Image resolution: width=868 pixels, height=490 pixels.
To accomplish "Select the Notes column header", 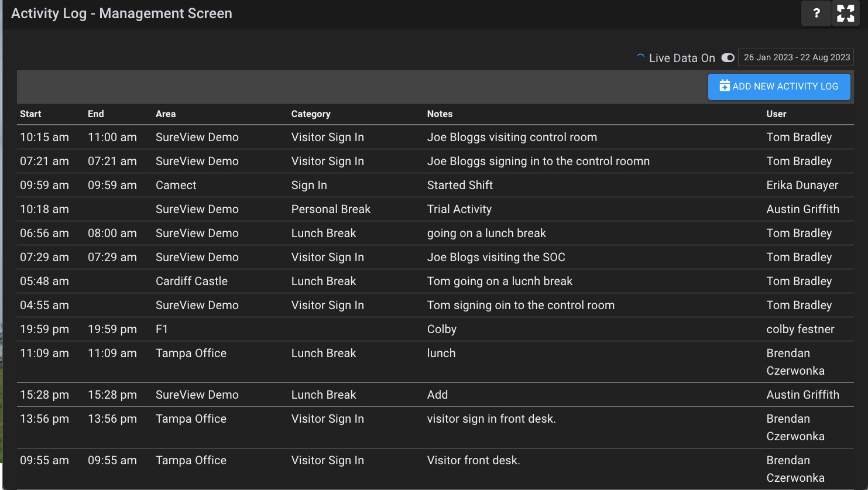I will pos(440,114).
